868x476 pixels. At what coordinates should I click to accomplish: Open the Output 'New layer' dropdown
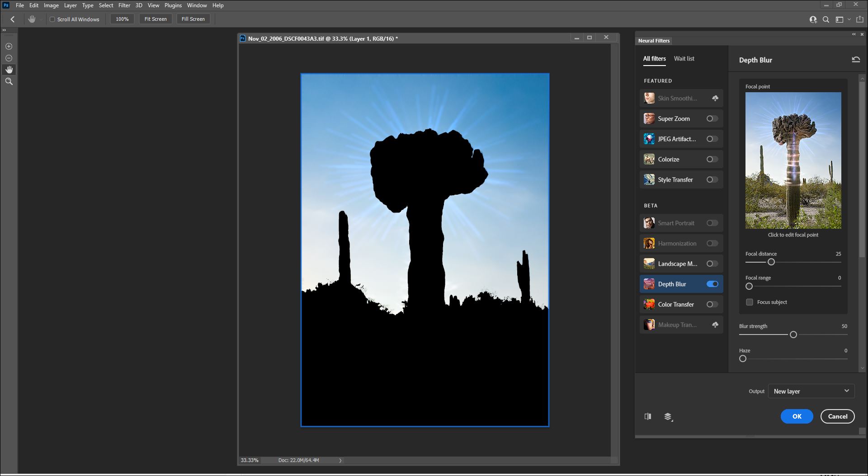pos(811,391)
